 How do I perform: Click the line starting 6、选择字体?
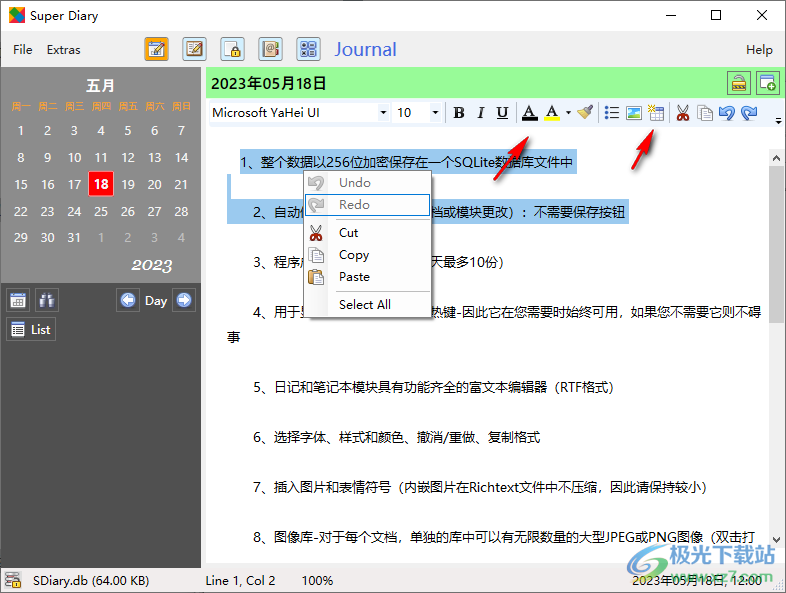pyautogui.click(x=397, y=437)
